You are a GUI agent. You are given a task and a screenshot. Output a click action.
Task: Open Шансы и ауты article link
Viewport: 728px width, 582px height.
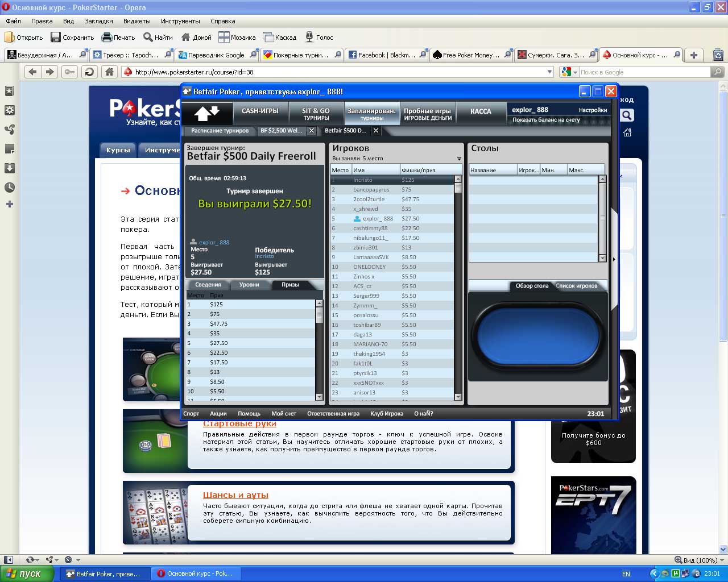coord(235,495)
